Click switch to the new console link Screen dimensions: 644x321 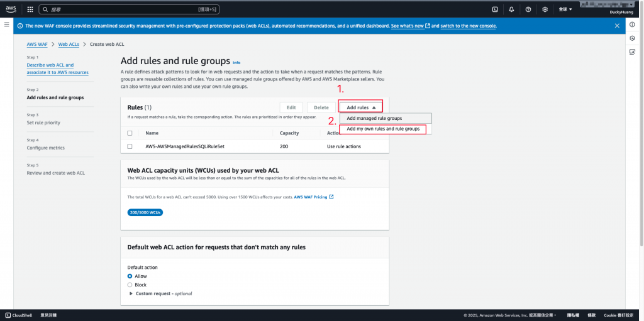(468, 26)
